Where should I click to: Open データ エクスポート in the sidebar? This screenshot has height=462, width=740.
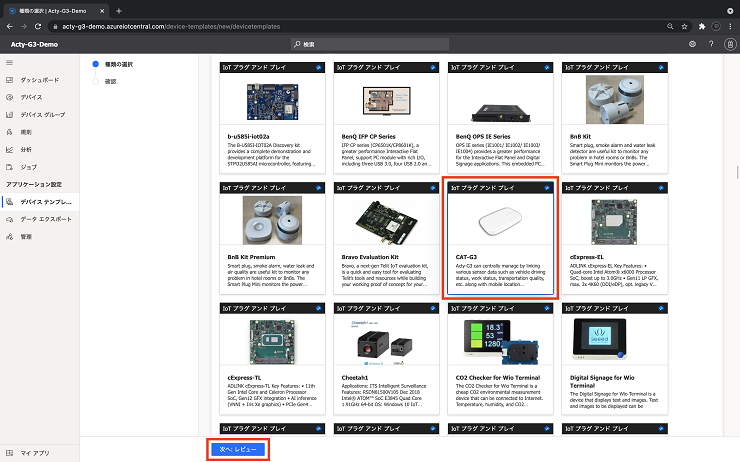pyautogui.click(x=40, y=219)
